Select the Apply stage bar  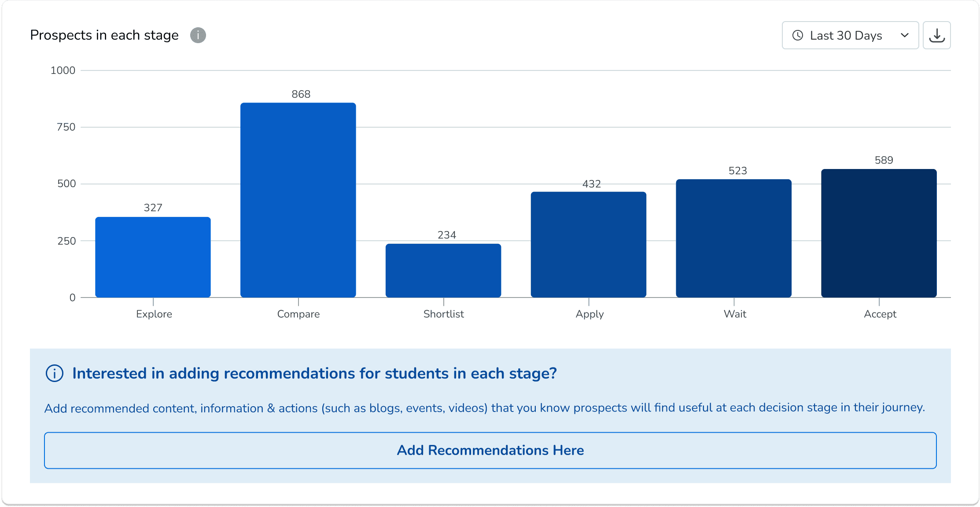pos(589,245)
